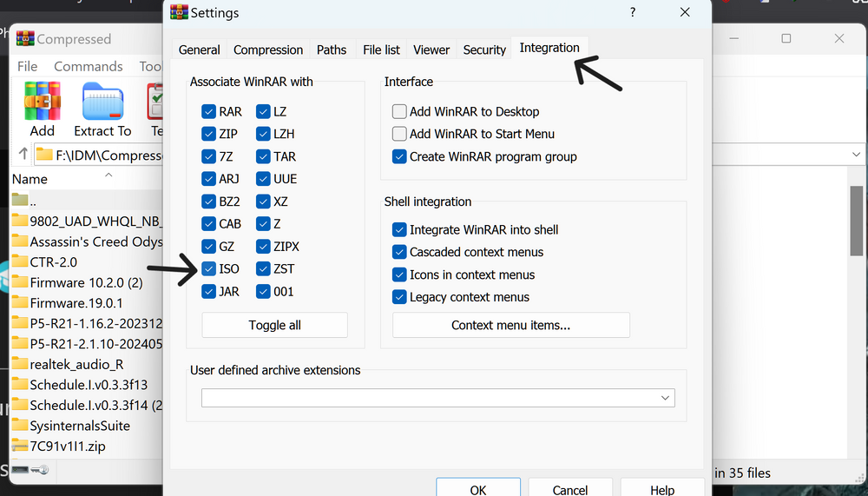Open the Paths tab
Image resolution: width=868 pixels, height=496 pixels.
pyautogui.click(x=332, y=50)
